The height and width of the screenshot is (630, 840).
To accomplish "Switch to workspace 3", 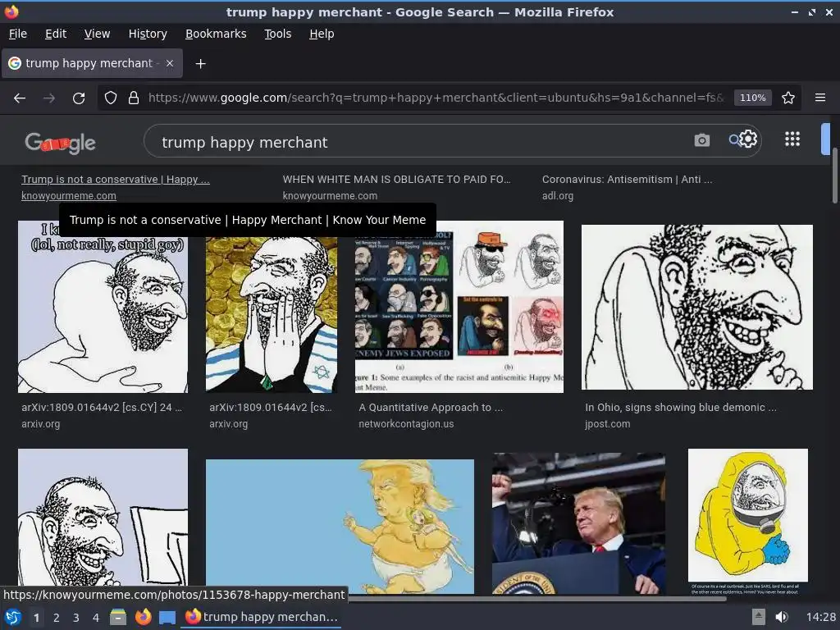I will pos(76,618).
